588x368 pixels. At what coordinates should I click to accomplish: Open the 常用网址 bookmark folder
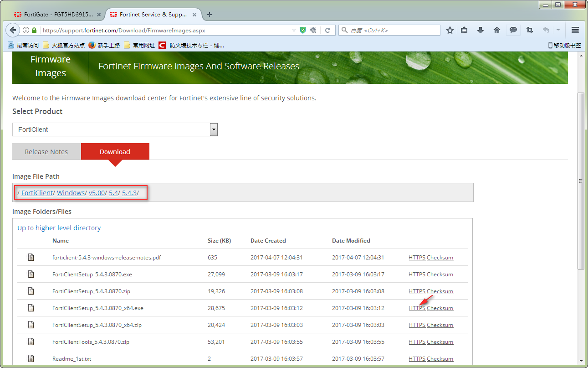139,45
